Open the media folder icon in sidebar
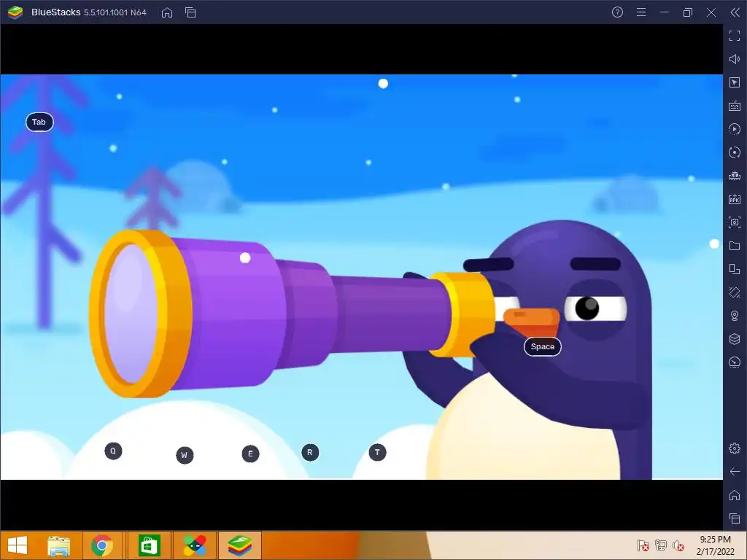747x560 pixels. click(735, 246)
